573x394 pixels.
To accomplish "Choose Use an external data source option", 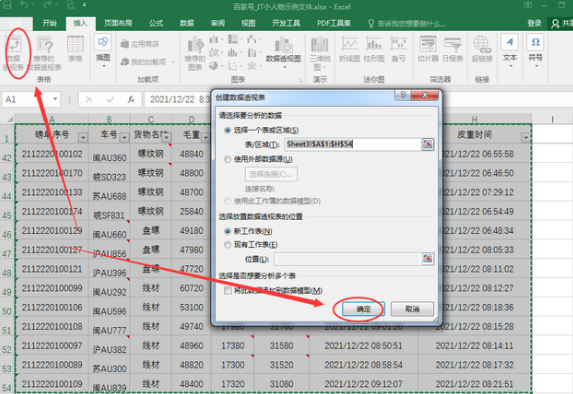I will 227,159.
